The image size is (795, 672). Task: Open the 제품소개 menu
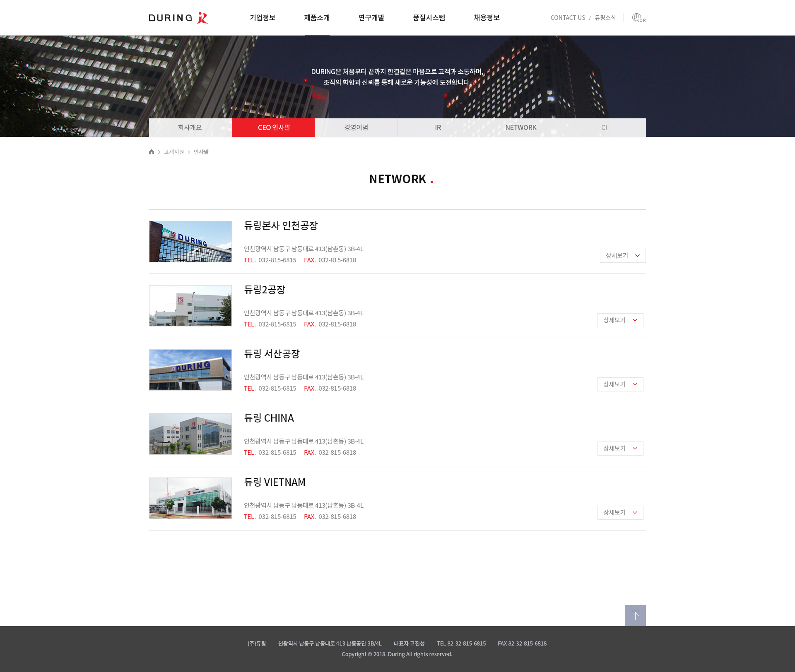[317, 18]
